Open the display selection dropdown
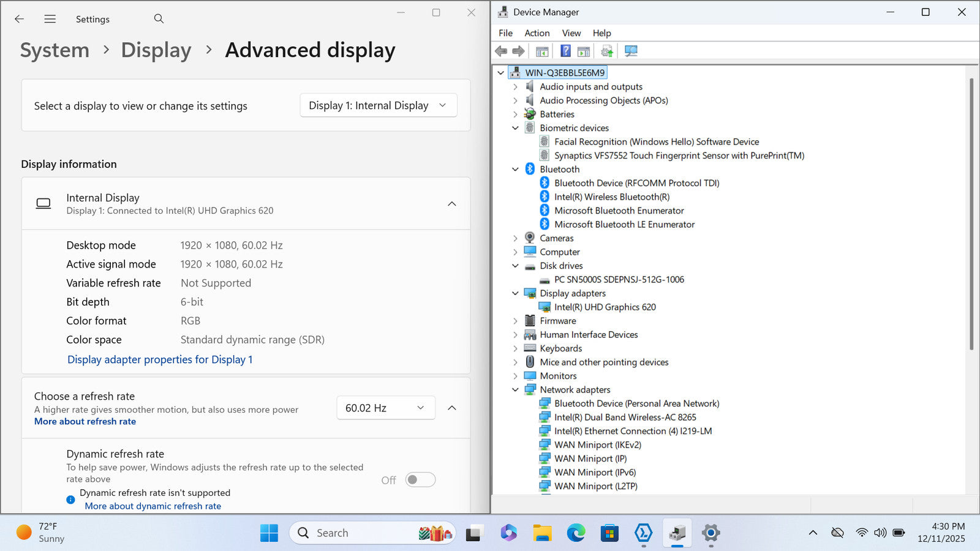This screenshot has width=980, height=551. tap(378, 105)
